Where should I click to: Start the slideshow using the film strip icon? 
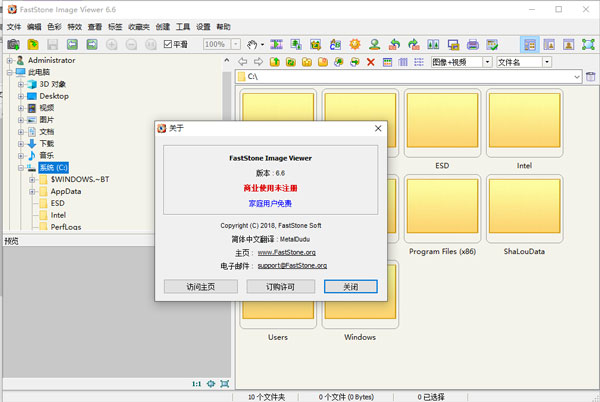coord(276,45)
